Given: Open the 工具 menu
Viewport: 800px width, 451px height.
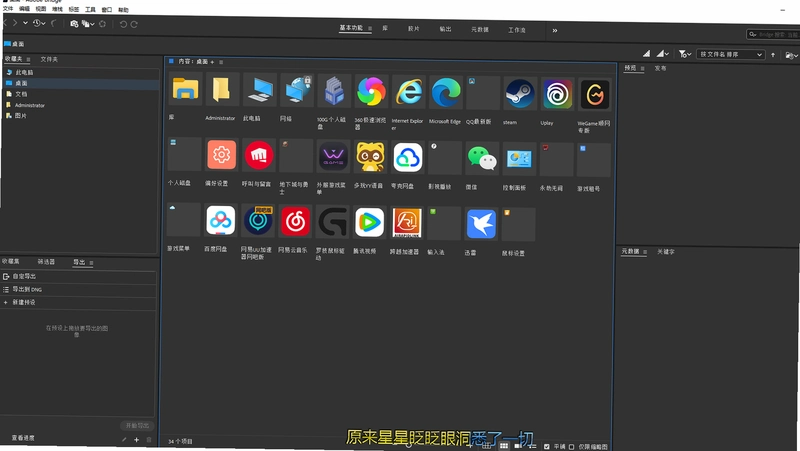Looking at the screenshot, I should pyautogui.click(x=90, y=9).
